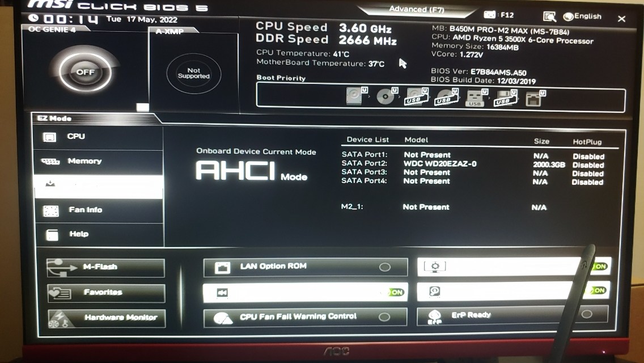The height and width of the screenshot is (363, 644).
Task: Open the Memory info section
Action: coord(84,161)
